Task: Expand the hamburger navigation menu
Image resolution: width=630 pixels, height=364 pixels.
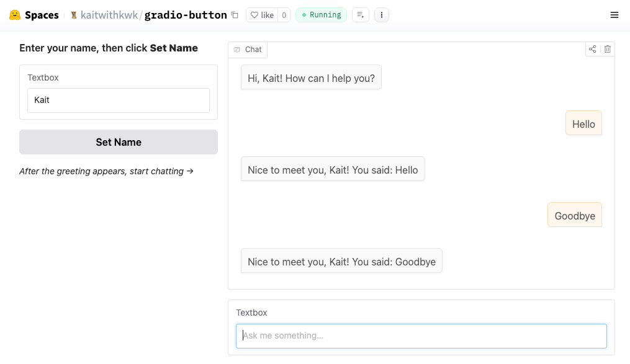Action: coord(614,15)
